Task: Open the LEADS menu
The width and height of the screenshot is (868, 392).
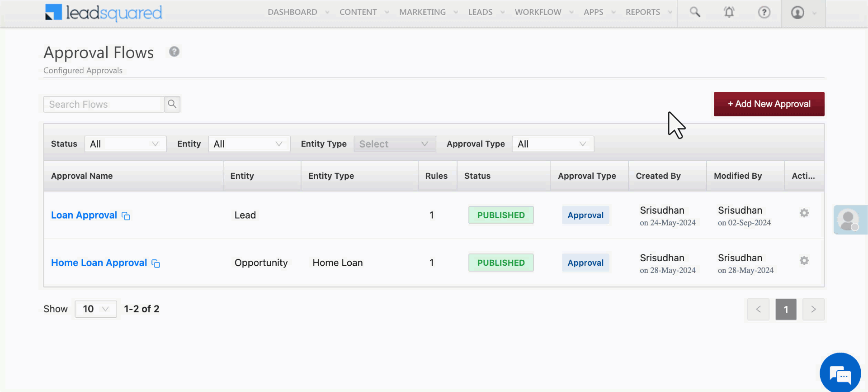Action: click(x=480, y=12)
